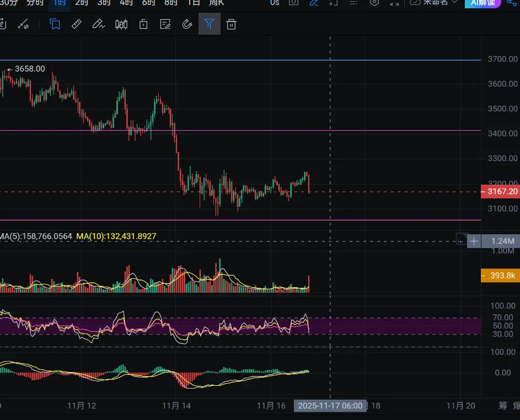Click the 3658.00 high price marker
Image resolution: width=520 pixels, height=420 pixels.
coord(26,68)
